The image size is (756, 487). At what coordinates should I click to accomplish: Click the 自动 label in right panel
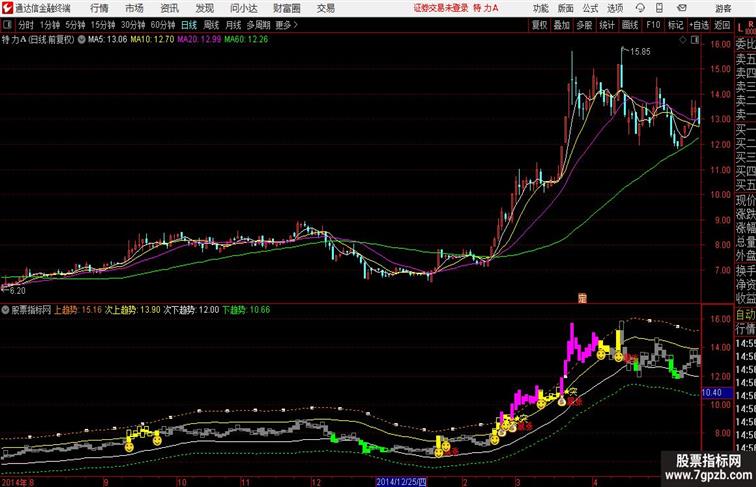(745, 315)
